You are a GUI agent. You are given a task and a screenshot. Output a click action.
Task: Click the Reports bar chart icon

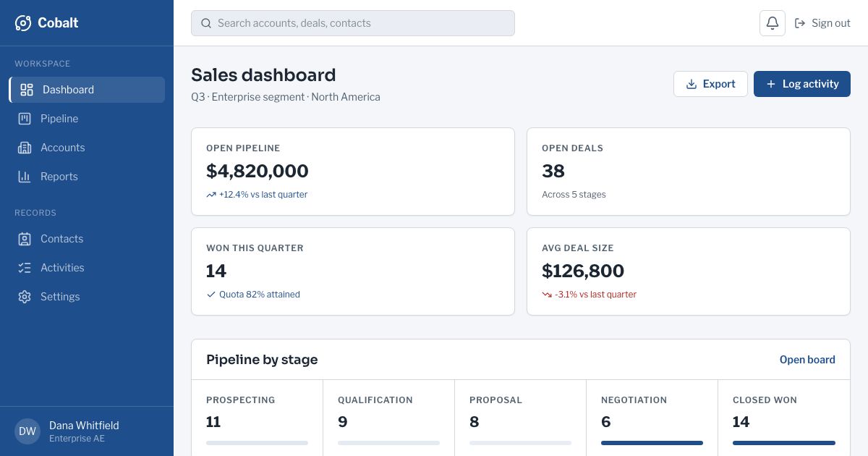[x=25, y=177]
